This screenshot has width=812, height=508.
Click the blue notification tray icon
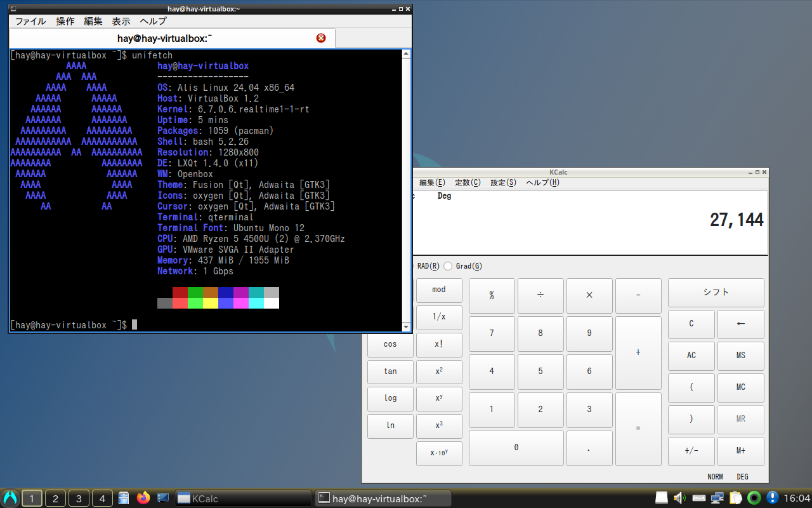point(773,498)
